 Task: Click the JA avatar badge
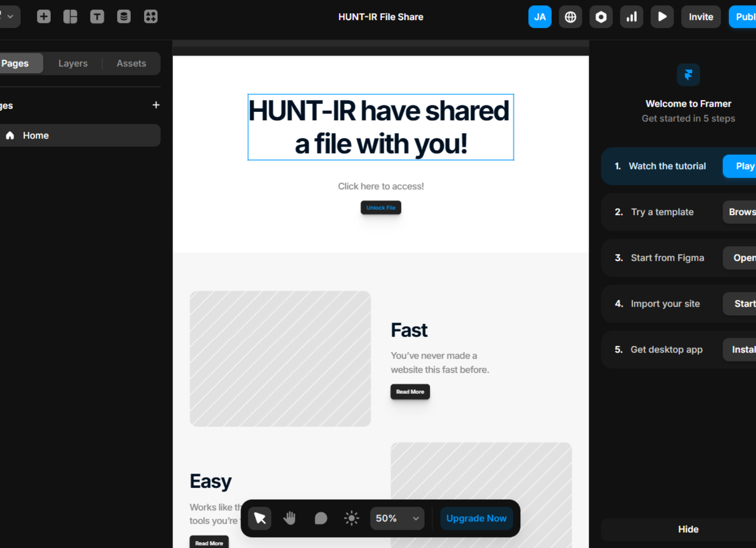click(x=539, y=16)
